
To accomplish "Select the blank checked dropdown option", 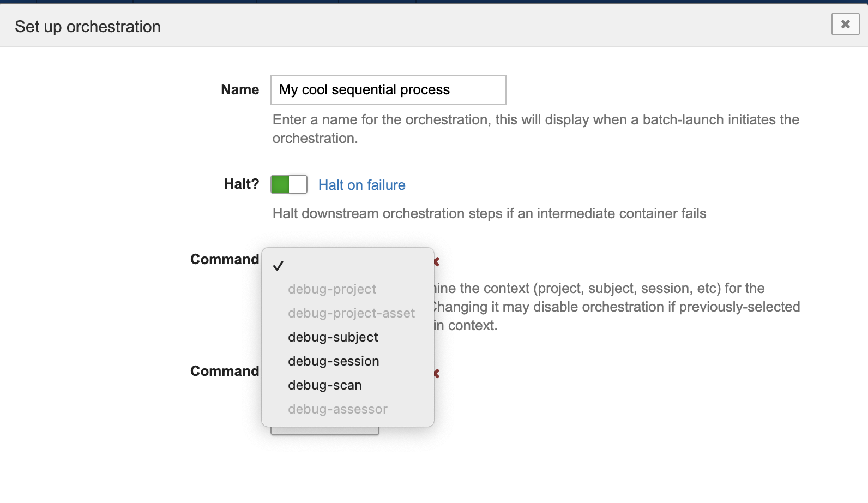I will pyautogui.click(x=347, y=266).
